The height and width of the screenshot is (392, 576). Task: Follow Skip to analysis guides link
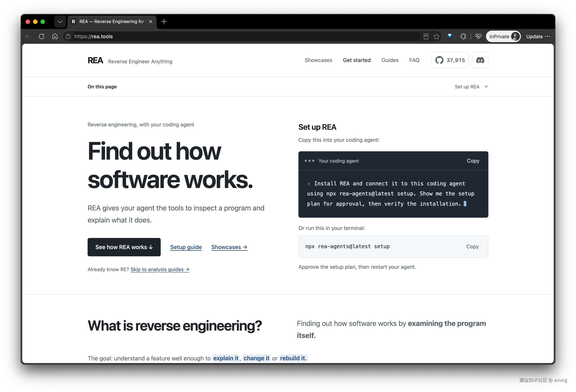click(160, 269)
